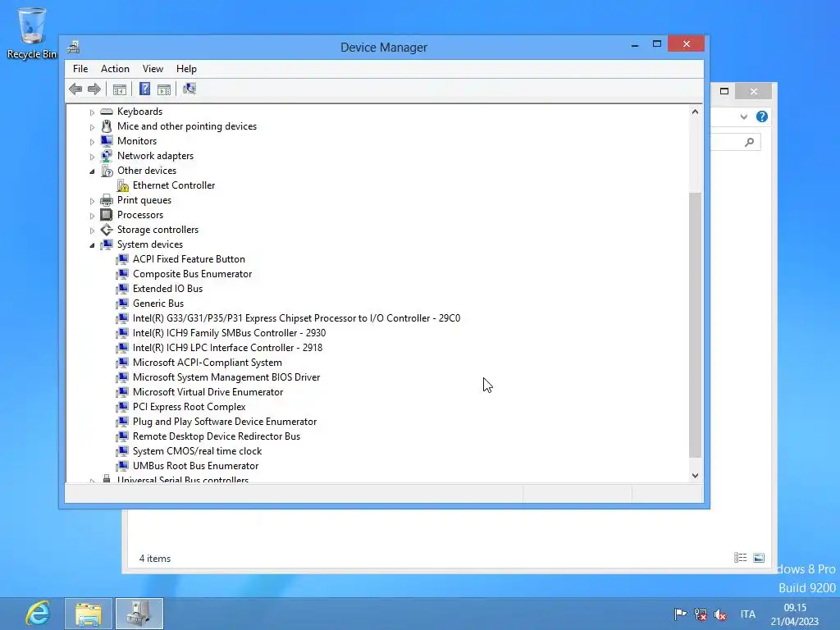
Task: Expand the Network adapters node
Action: [92, 157]
